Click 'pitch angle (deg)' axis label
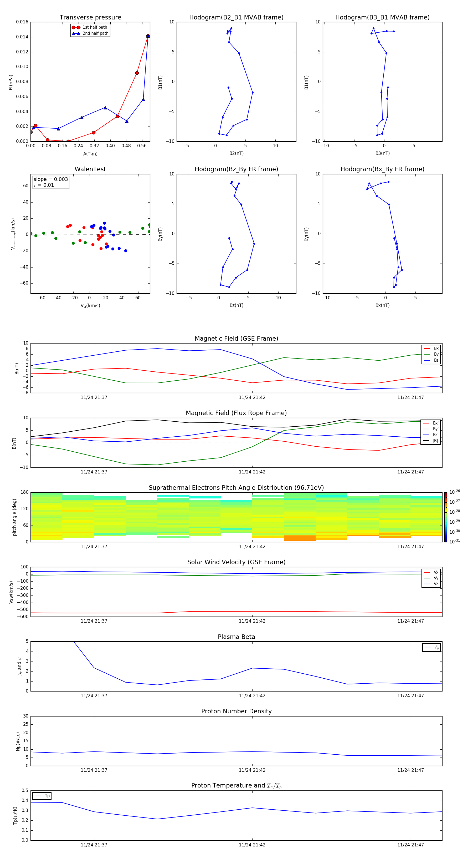473x868 pixels. point(14,517)
